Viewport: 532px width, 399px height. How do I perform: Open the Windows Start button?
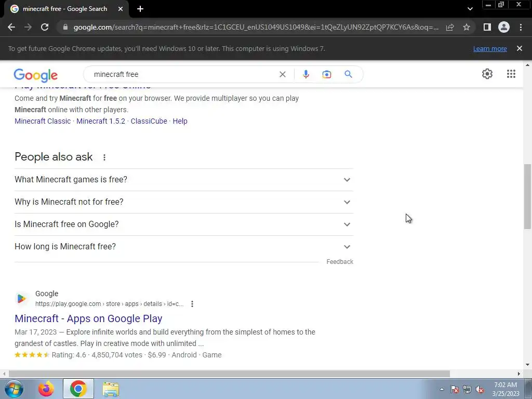pos(14,389)
